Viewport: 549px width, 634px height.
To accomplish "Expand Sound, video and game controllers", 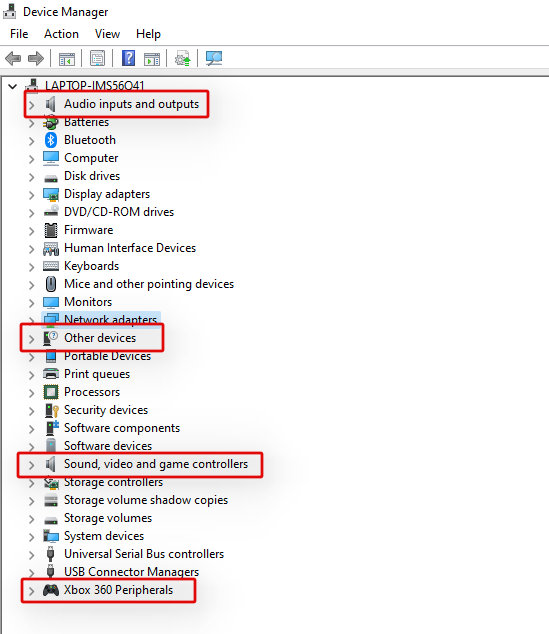I will coord(32,465).
